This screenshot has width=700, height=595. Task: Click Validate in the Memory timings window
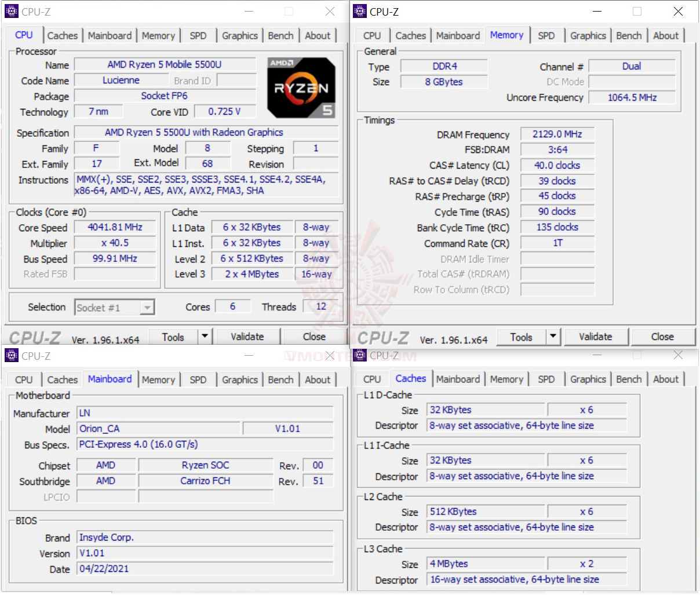click(595, 337)
